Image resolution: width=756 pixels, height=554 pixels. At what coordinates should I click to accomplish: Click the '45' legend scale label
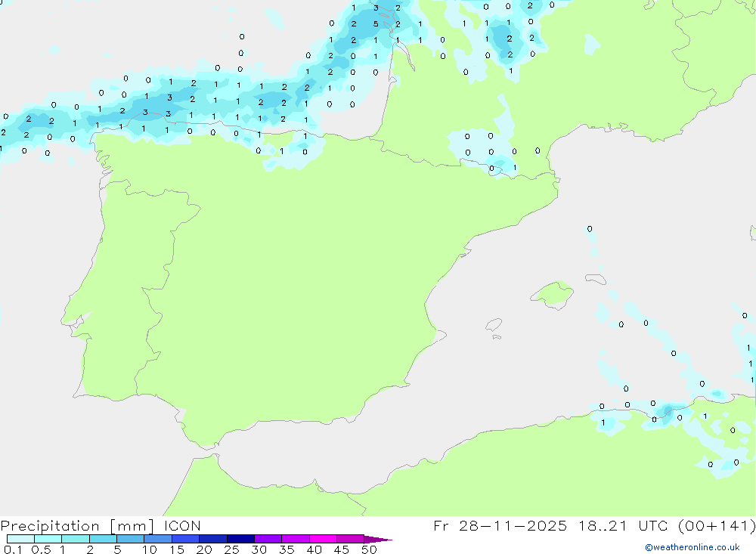point(342,549)
